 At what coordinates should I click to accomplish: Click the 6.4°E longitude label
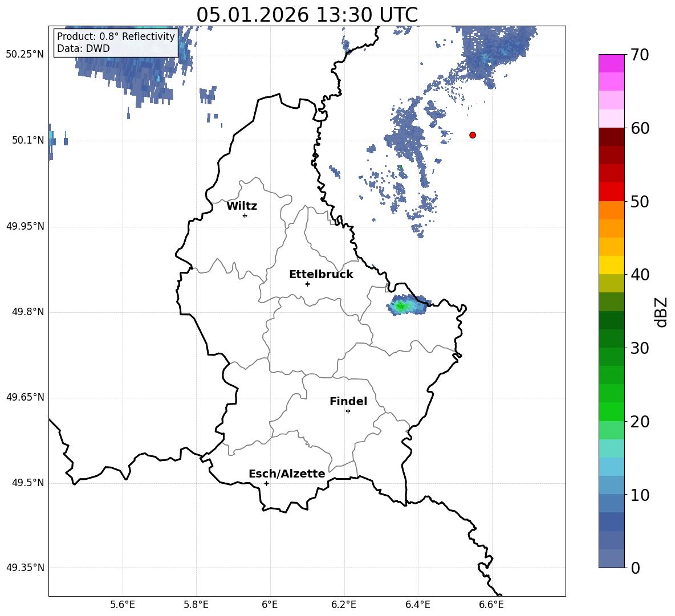(x=417, y=605)
